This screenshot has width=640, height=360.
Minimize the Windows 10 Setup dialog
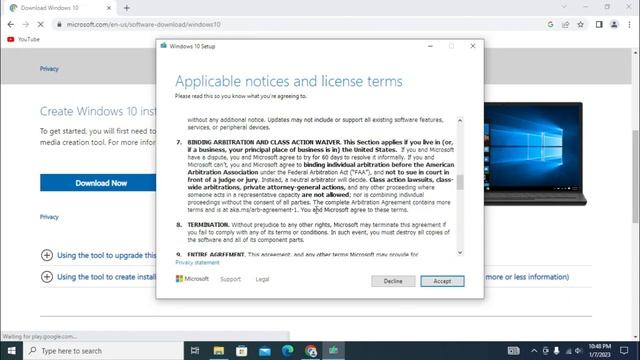pos(430,46)
